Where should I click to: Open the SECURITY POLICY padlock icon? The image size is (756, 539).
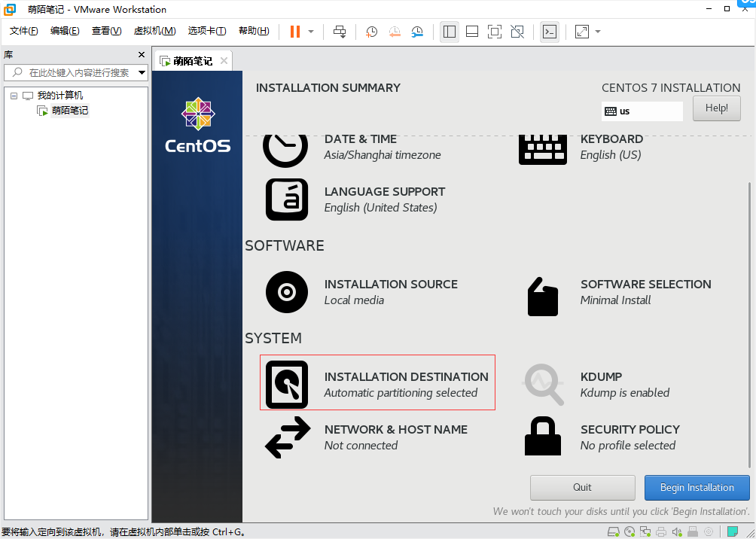tap(542, 435)
